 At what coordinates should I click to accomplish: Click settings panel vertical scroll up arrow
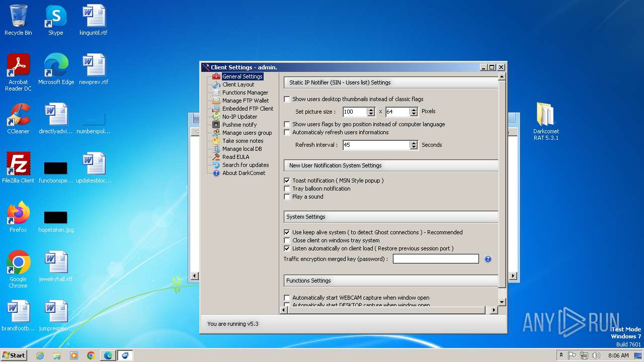tap(502, 77)
